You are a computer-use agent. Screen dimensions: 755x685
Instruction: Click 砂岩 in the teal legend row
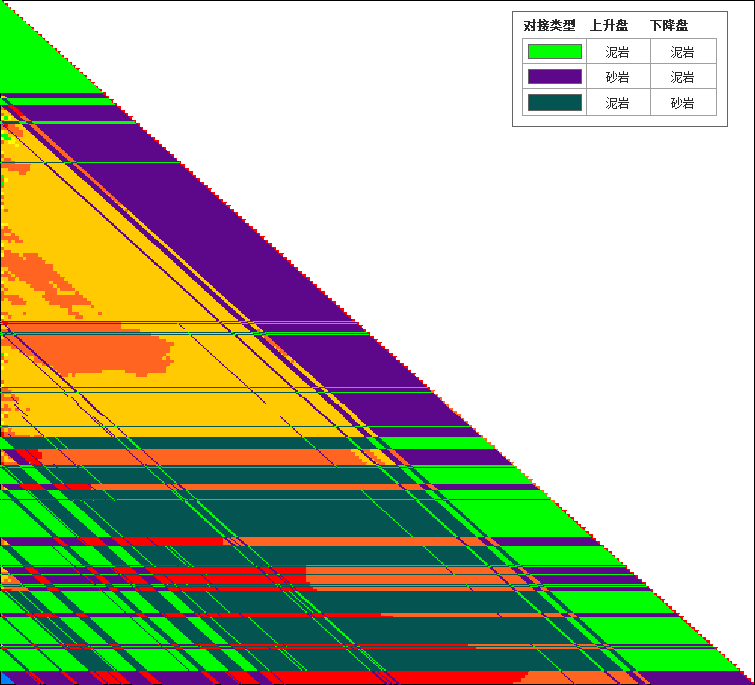[682, 103]
